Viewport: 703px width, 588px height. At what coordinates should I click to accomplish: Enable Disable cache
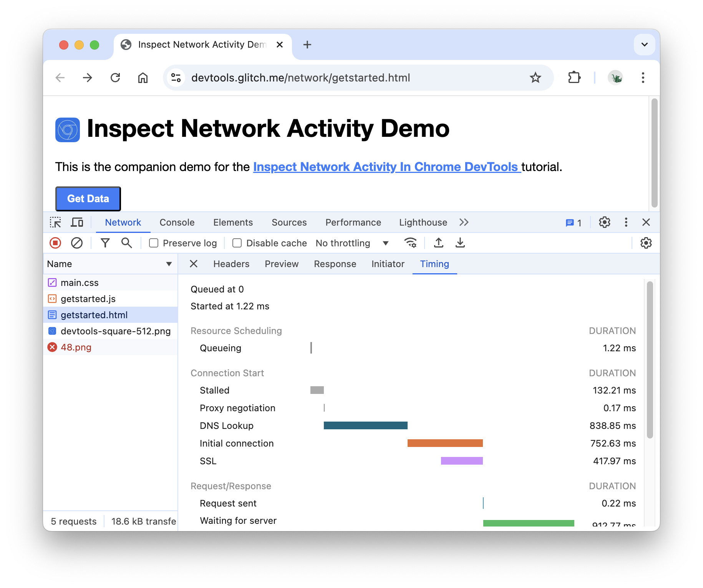(x=237, y=243)
